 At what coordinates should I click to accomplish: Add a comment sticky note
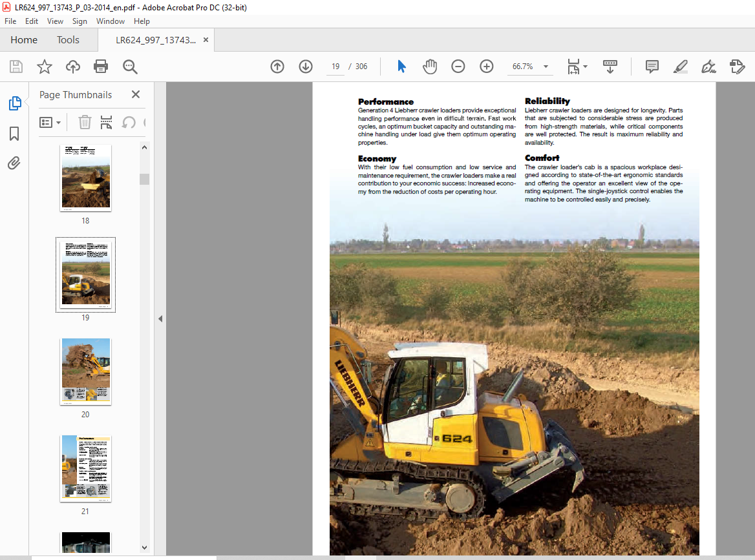[652, 67]
